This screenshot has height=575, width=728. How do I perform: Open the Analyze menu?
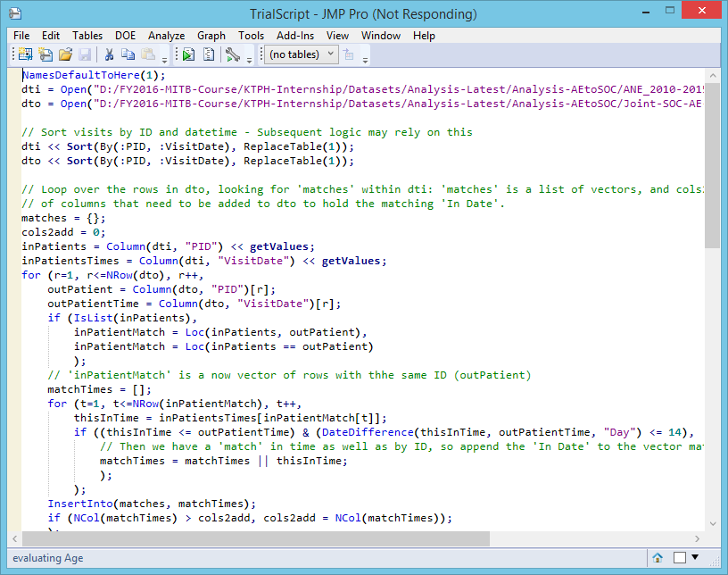tap(166, 36)
